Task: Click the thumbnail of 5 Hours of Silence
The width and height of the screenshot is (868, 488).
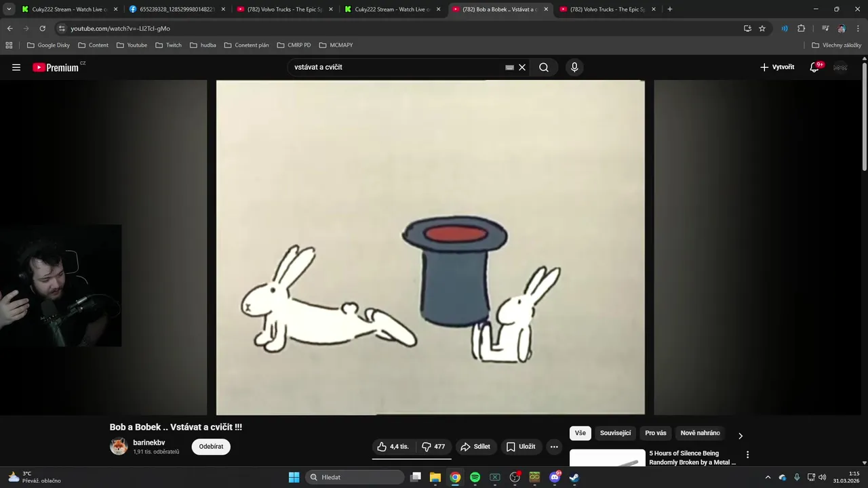Action: [608, 458]
